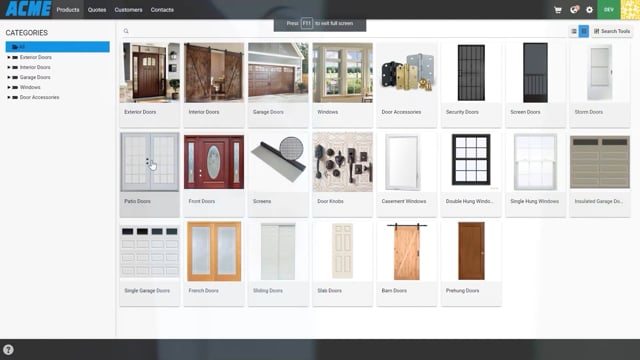Select Door Accessories in the categories tree
The width and height of the screenshot is (640, 360).
(40, 97)
